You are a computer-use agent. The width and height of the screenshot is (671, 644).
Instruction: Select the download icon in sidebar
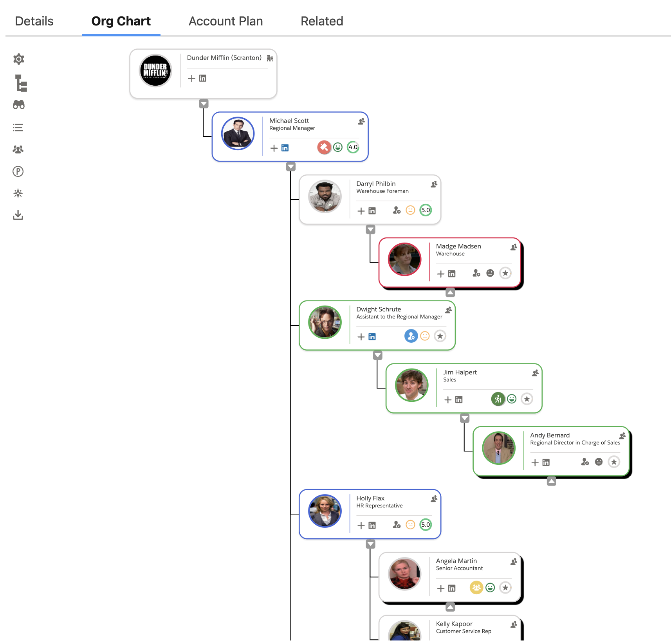18,215
